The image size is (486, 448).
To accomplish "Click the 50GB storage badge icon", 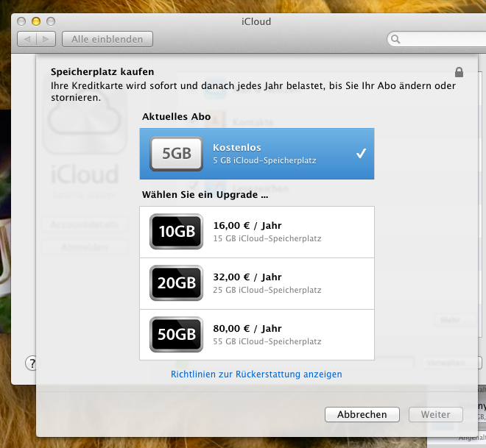I will (177, 335).
